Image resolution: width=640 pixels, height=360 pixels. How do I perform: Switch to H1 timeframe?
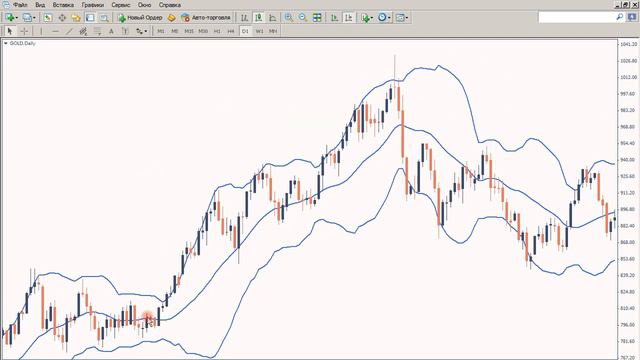217,31
